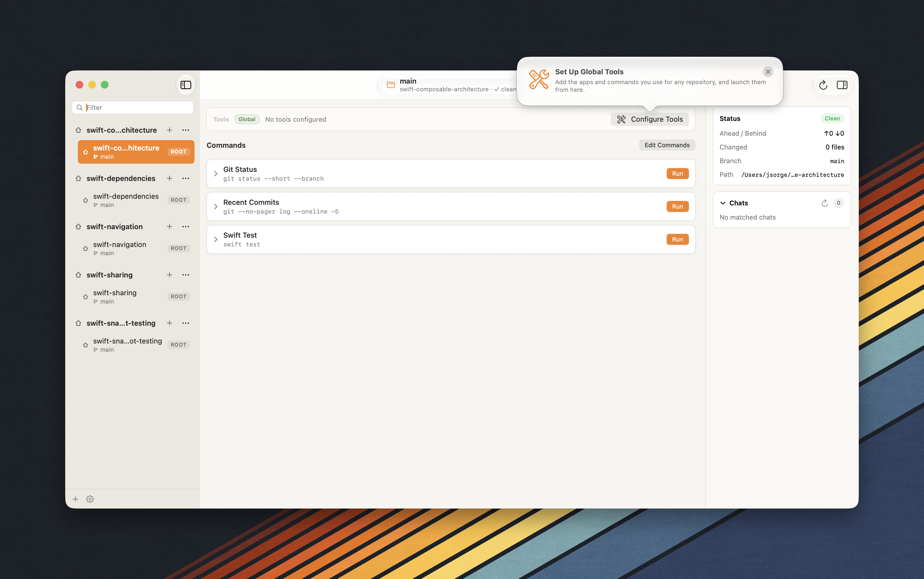The image size is (924, 579).
Task: Add worktree to swift-dependencies repository
Action: click(x=169, y=178)
